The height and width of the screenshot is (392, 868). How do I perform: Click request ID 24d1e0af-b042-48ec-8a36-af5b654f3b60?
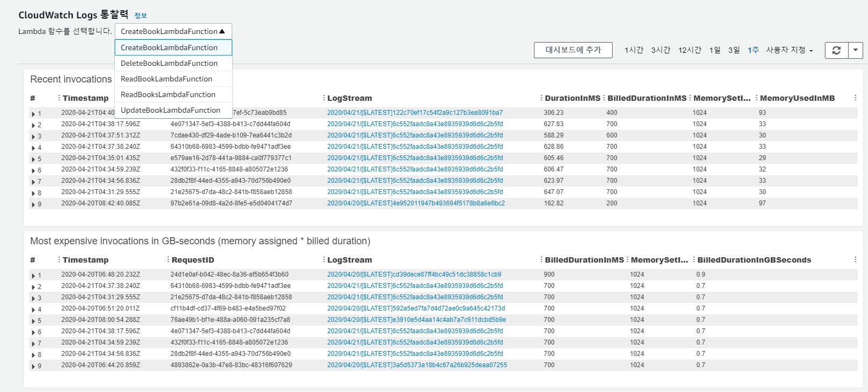click(230, 274)
